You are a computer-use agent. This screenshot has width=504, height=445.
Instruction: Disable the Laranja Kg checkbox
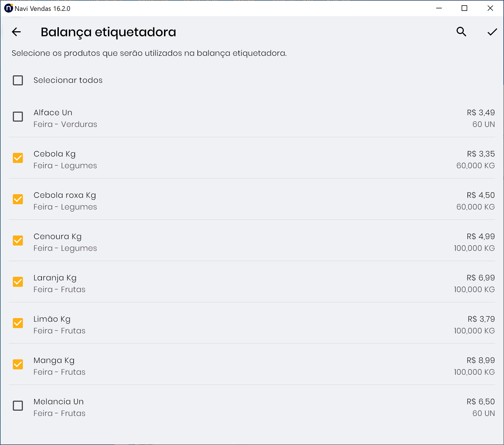(x=18, y=282)
